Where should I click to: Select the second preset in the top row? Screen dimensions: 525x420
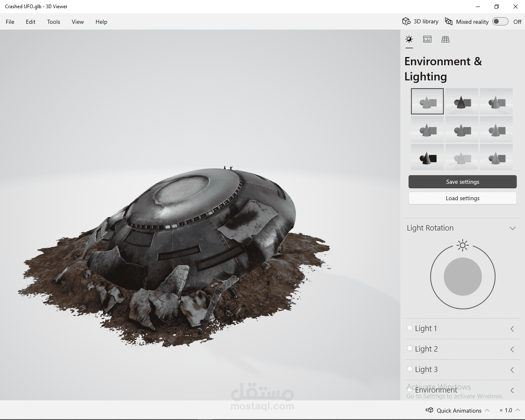(462, 101)
